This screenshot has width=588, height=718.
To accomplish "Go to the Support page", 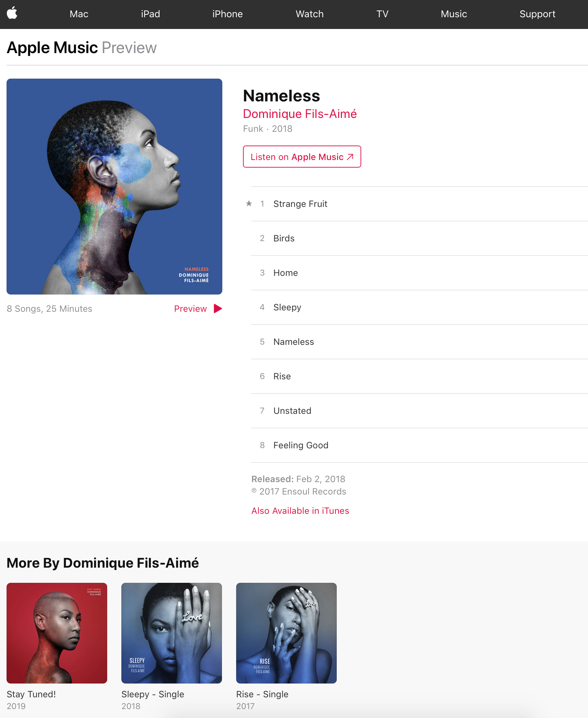I will (537, 14).
